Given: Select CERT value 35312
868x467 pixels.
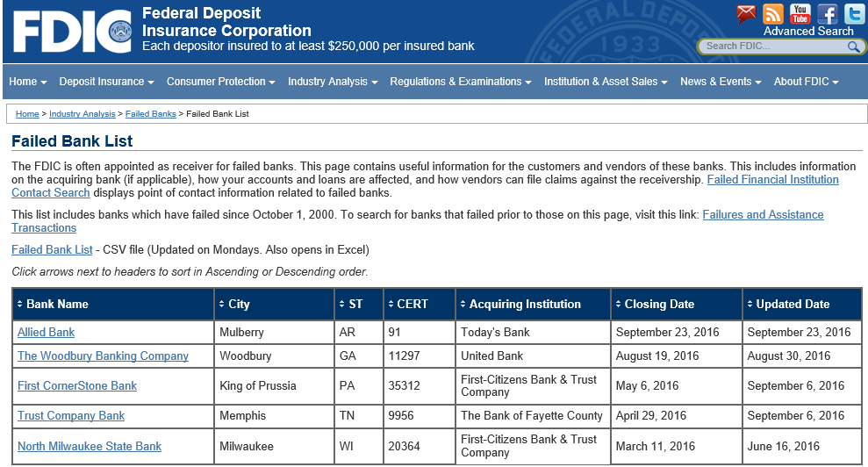Looking at the screenshot, I should [419, 386].
